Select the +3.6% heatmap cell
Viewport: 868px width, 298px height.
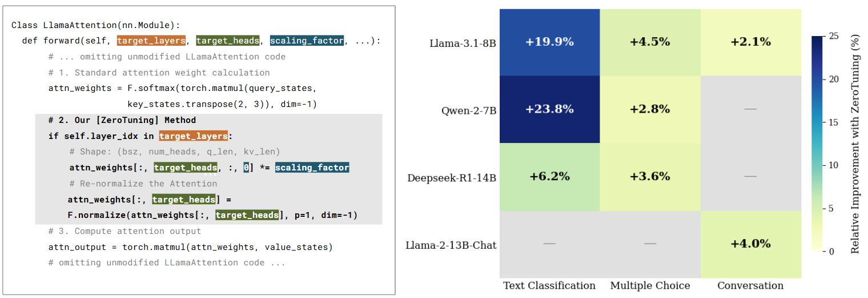click(x=650, y=177)
